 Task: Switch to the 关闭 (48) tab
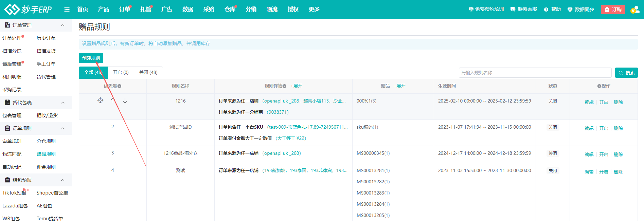pos(148,73)
